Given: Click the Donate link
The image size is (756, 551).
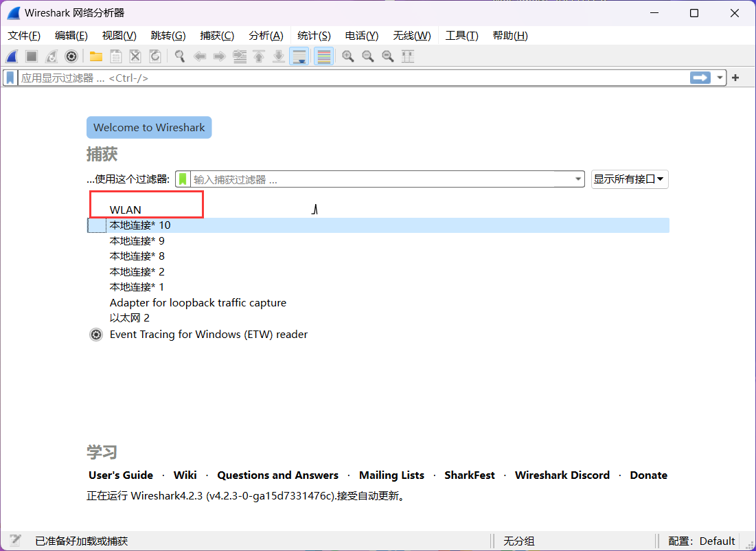Looking at the screenshot, I should (x=648, y=475).
